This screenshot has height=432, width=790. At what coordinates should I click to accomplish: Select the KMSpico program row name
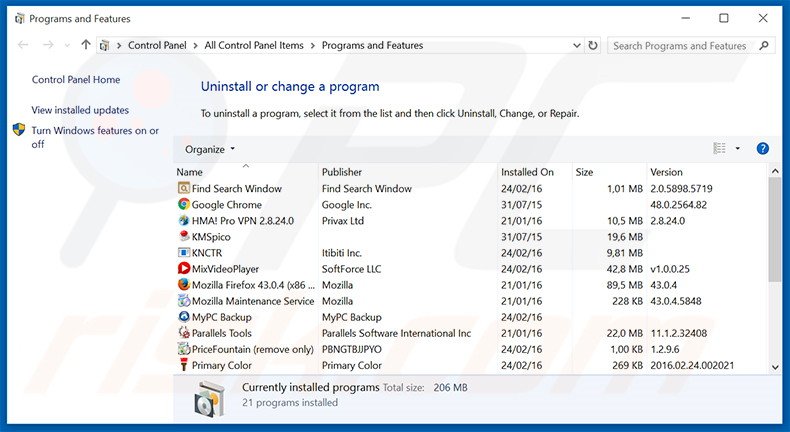click(x=211, y=237)
